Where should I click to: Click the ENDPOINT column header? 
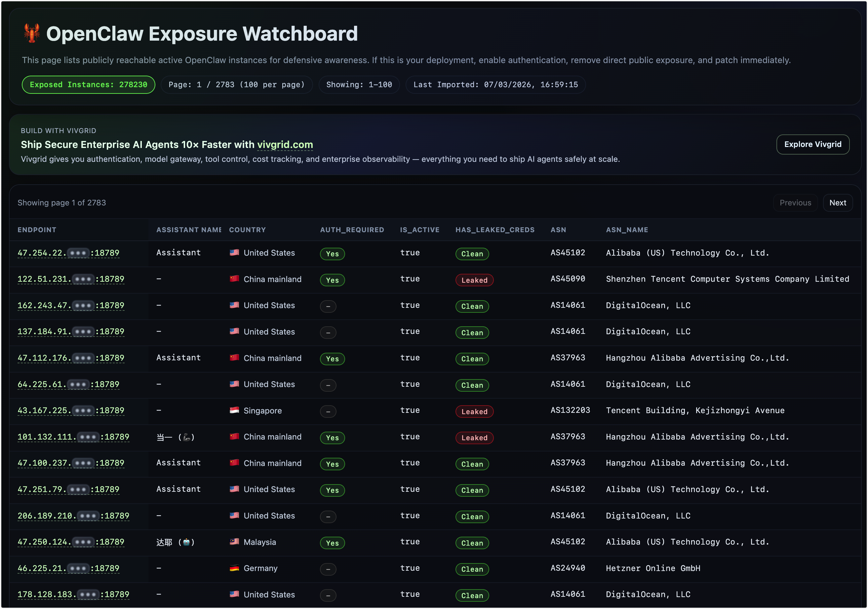tap(37, 230)
